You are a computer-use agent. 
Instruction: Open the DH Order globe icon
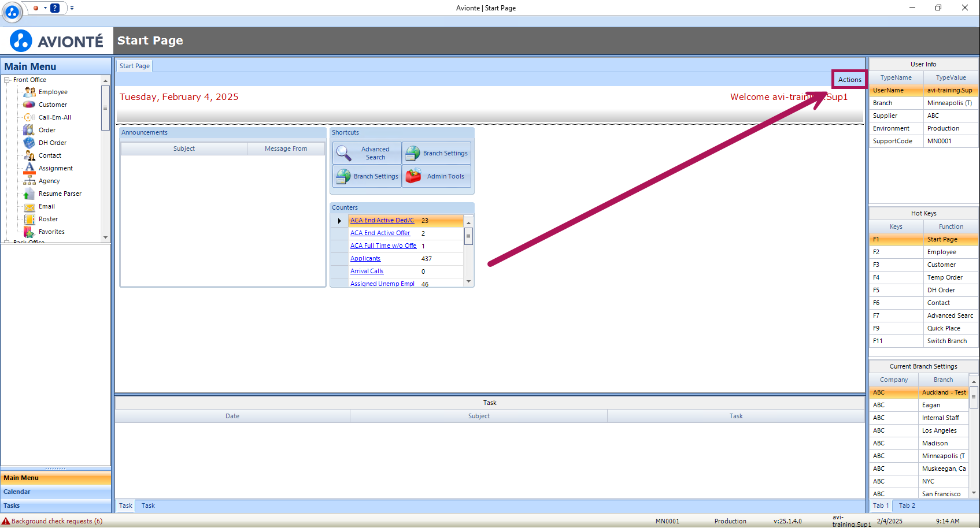(x=29, y=143)
